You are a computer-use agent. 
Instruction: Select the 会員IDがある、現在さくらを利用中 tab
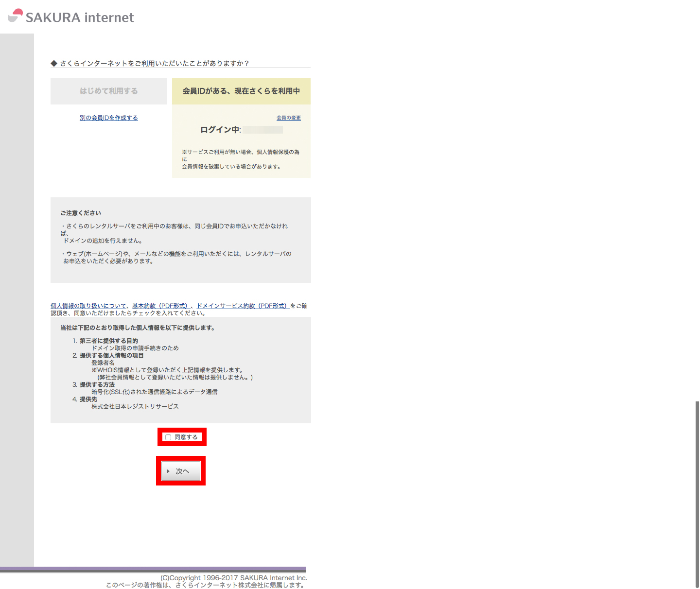pos(241,91)
